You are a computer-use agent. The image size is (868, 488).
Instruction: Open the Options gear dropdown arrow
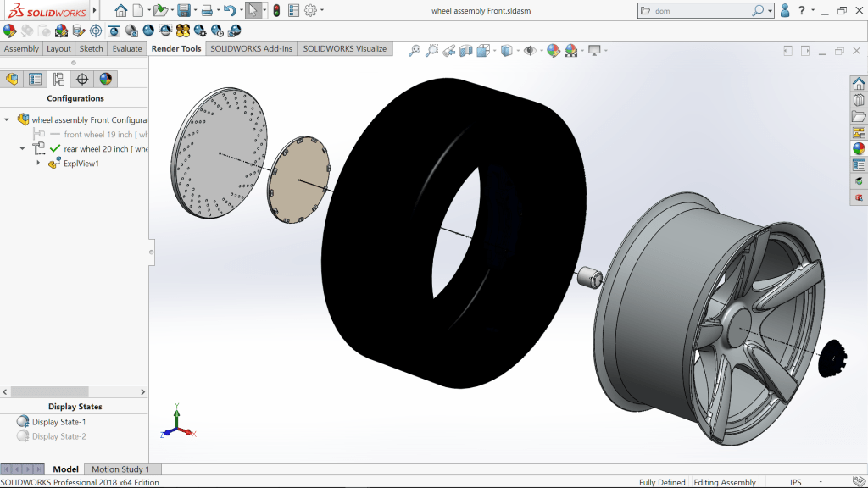323,11
